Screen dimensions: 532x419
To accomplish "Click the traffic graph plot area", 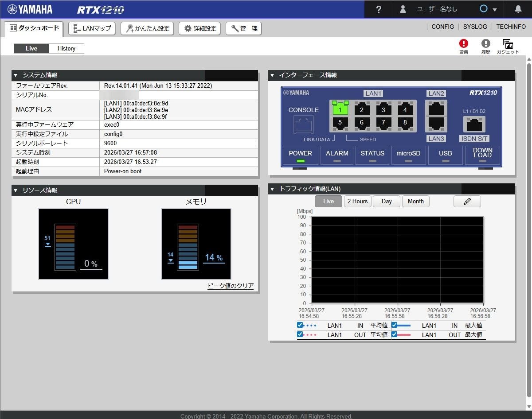I will pos(397,260).
